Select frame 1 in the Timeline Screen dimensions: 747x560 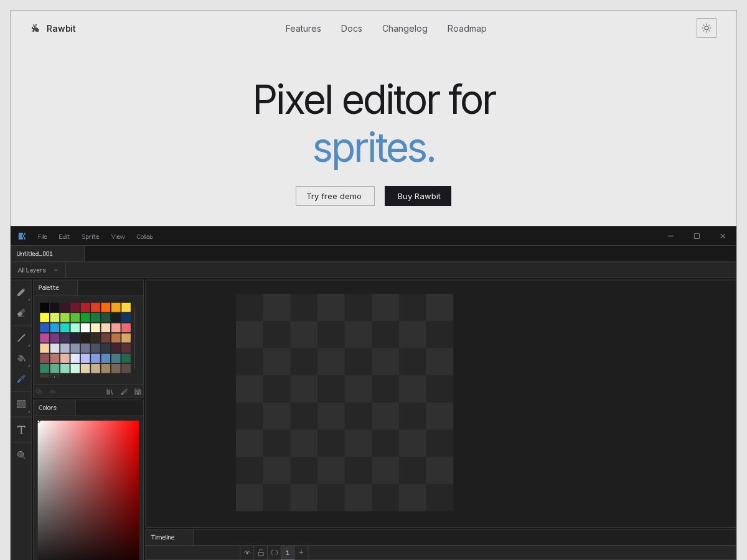point(288,553)
